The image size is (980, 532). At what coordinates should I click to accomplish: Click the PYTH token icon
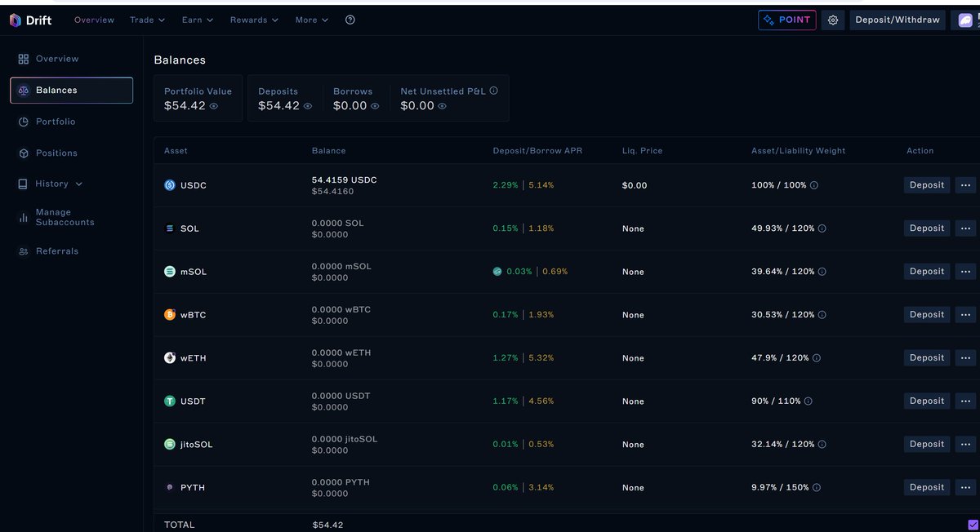(170, 488)
